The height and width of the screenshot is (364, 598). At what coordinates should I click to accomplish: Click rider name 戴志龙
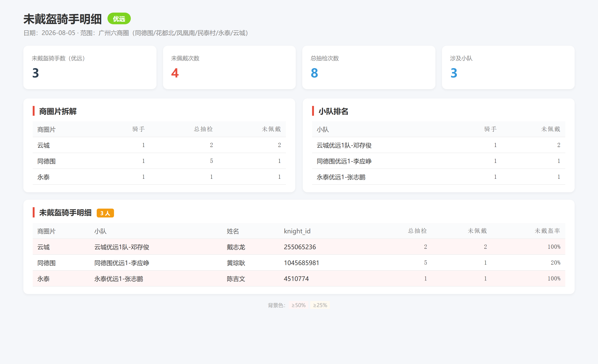[x=236, y=247]
